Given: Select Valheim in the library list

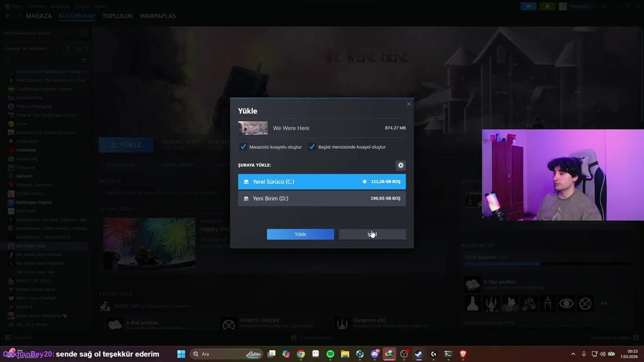Looking at the screenshot, I should [24, 176].
